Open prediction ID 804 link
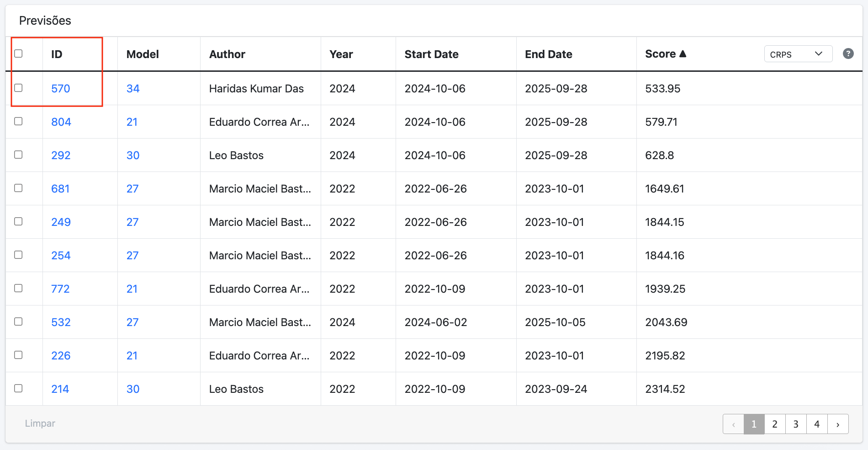The height and width of the screenshot is (450, 868). coord(61,122)
